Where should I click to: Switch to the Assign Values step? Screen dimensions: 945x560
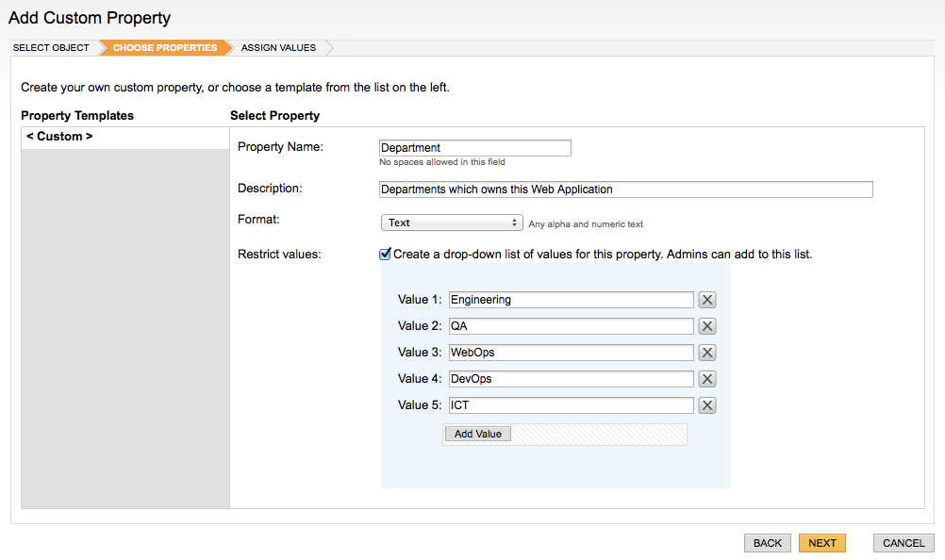(x=278, y=48)
